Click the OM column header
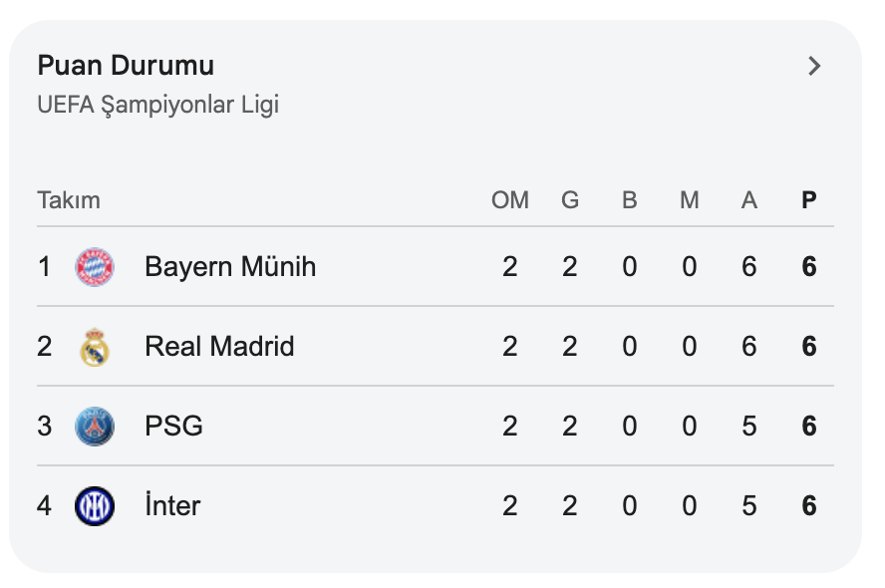 pyautogui.click(x=510, y=200)
